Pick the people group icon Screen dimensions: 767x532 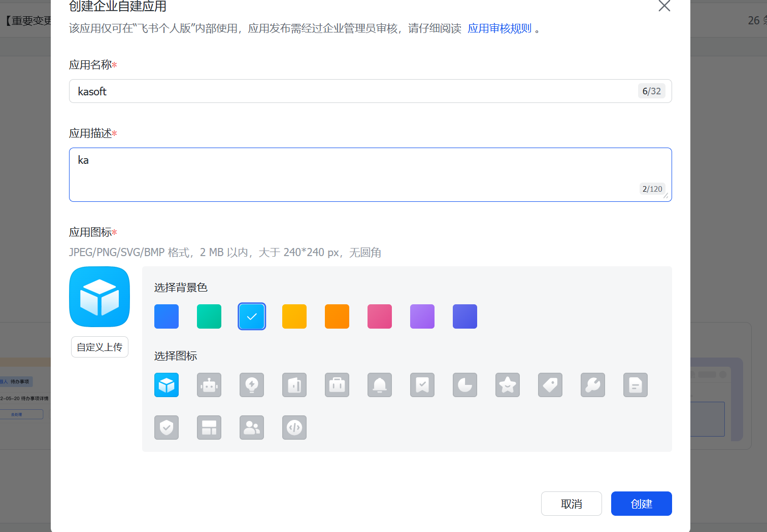[x=252, y=428]
